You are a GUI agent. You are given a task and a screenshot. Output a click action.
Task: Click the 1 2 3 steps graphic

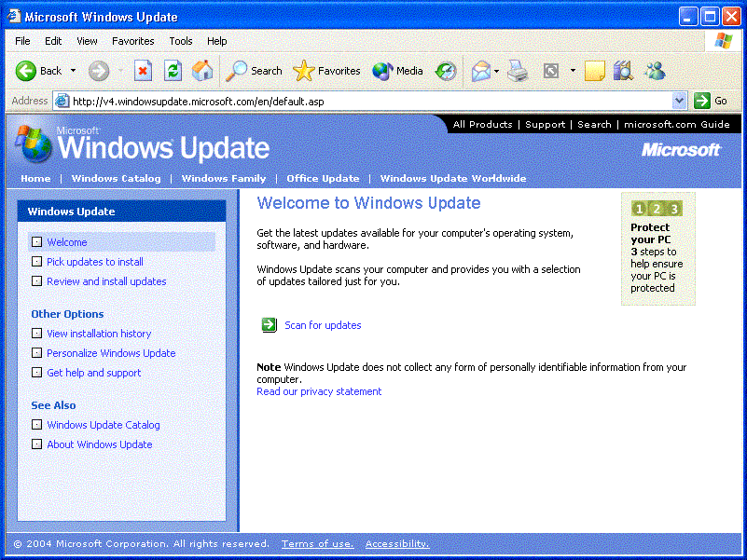pos(657,209)
